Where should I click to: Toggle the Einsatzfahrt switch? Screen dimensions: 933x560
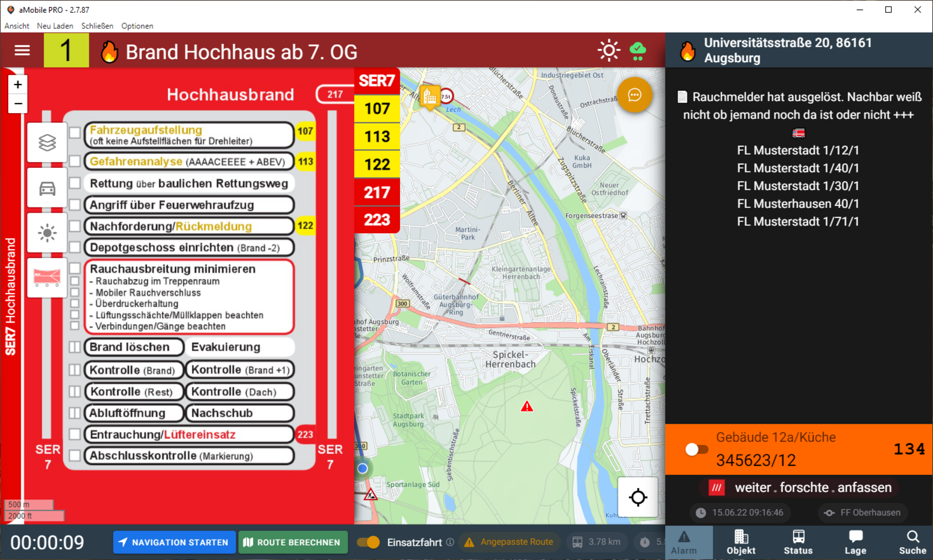(x=368, y=543)
